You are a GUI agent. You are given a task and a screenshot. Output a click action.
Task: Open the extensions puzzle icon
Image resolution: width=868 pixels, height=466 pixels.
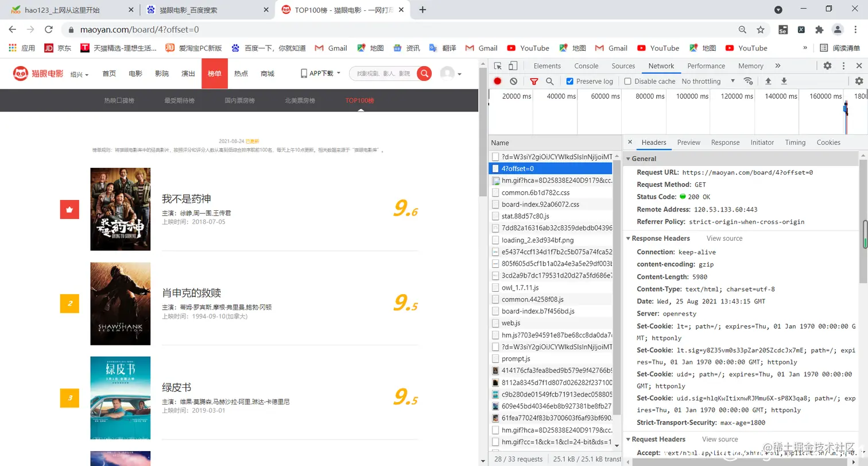point(819,29)
